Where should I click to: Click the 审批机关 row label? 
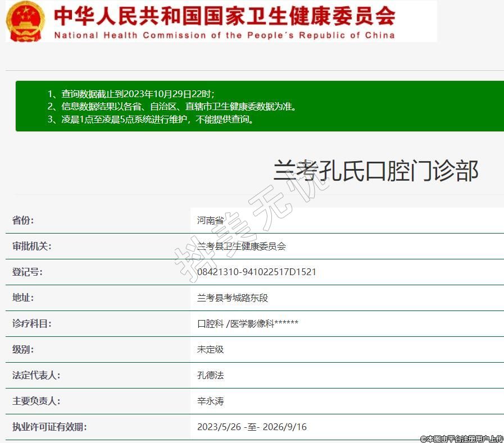click(31, 246)
